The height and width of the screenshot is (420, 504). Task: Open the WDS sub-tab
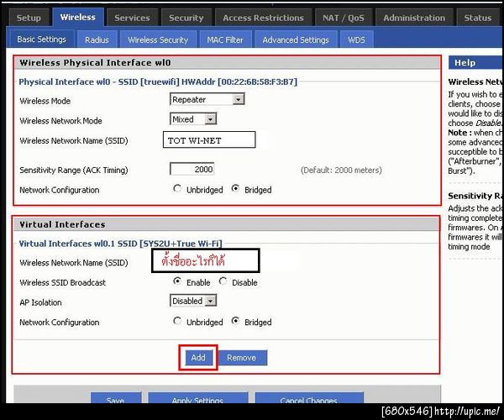coord(356,39)
